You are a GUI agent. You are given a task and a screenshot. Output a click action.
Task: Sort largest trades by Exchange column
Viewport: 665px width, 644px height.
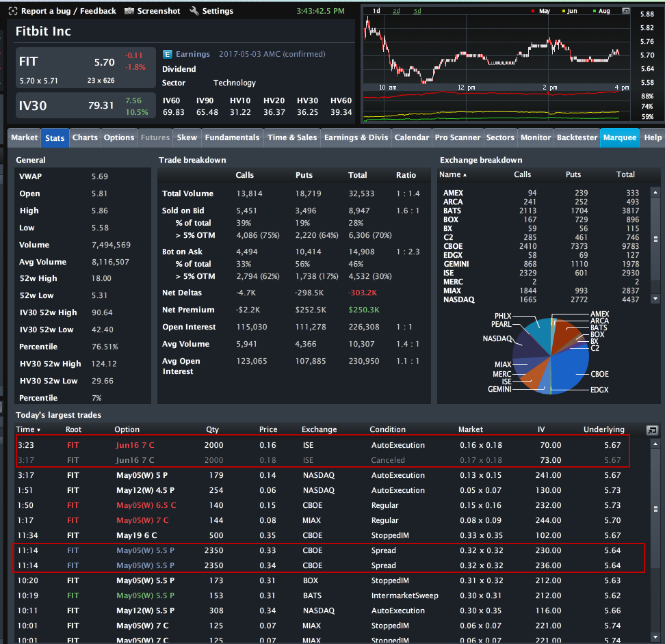point(319,429)
